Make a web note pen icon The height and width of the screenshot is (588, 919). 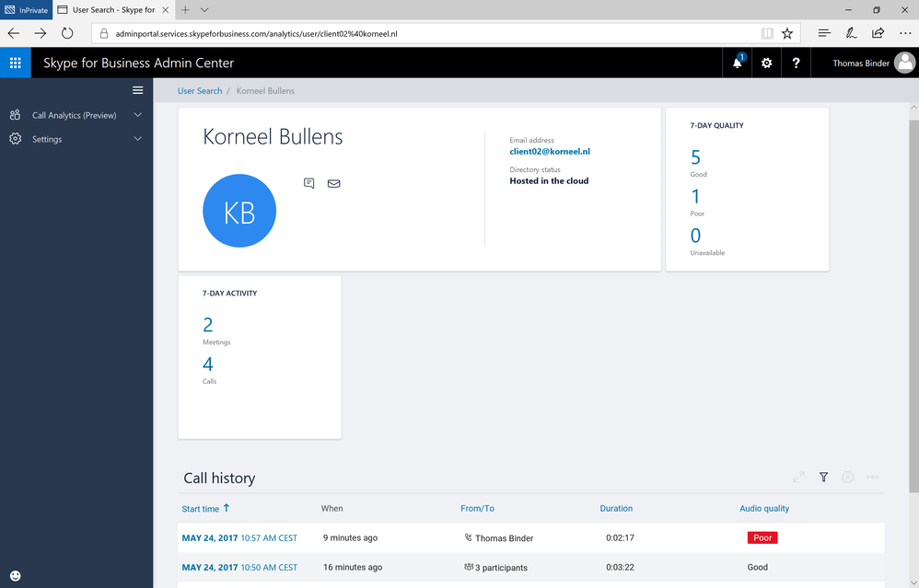click(851, 33)
